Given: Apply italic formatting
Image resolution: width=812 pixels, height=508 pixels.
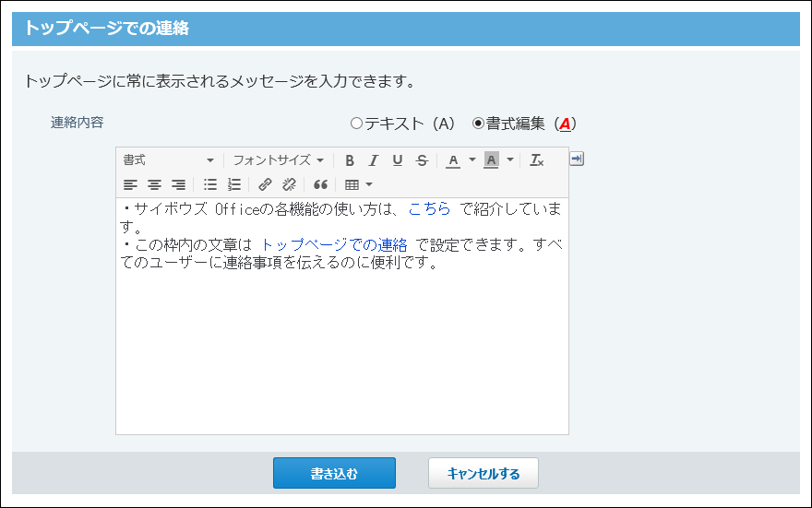Looking at the screenshot, I should click(374, 160).
